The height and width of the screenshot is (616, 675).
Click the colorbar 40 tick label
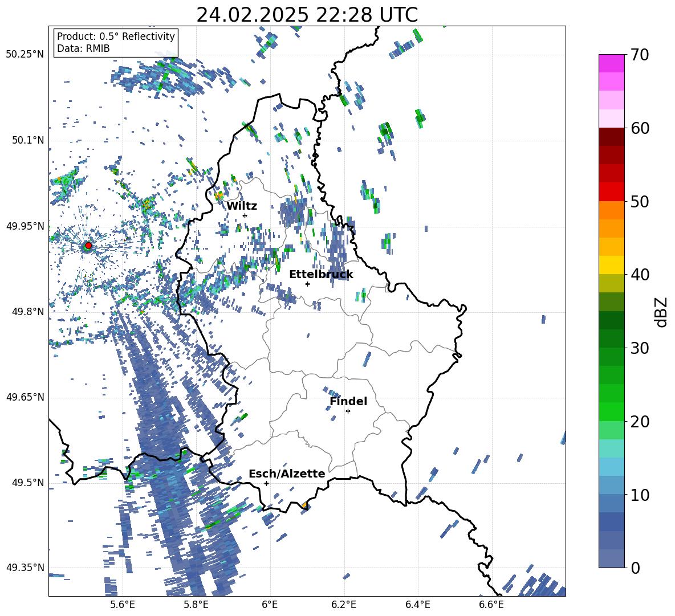(640, 275)
